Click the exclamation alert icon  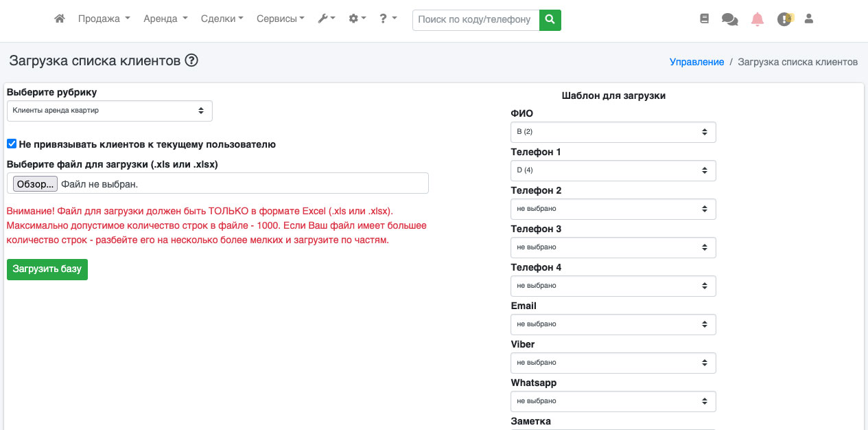tap(784, 19)
